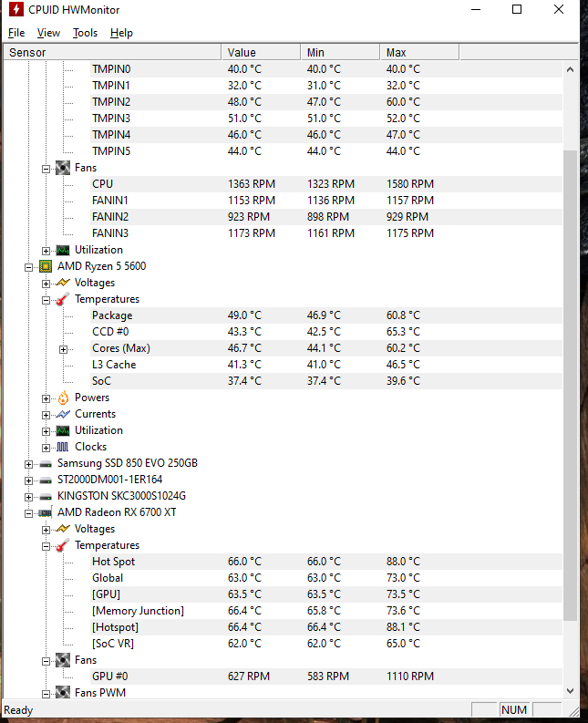Collapse the Fans PWM section
This screenshot has height=723, width=588.
pyautogui.click(x=46, y=694)
